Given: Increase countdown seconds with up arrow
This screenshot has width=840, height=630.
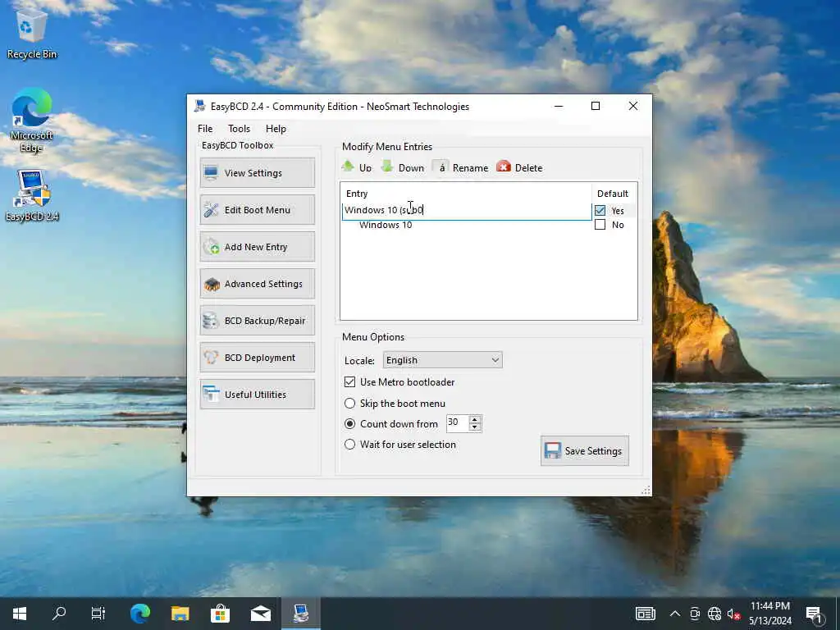Looking at the screenshot, I should point(475,419).
